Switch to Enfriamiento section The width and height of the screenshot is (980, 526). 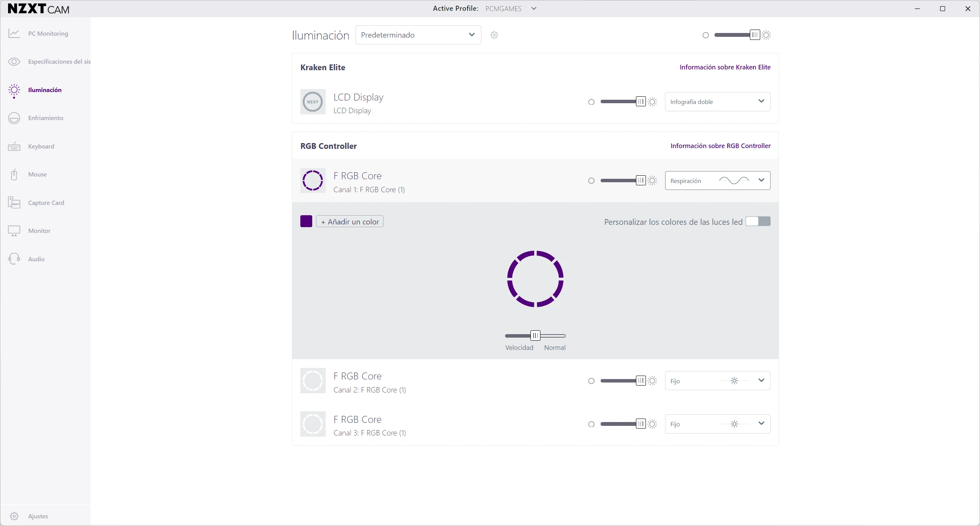pos(46,118)
